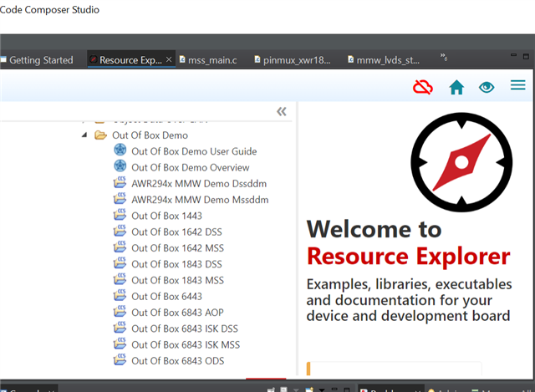Select Out Of Box 6443 project

167,296
